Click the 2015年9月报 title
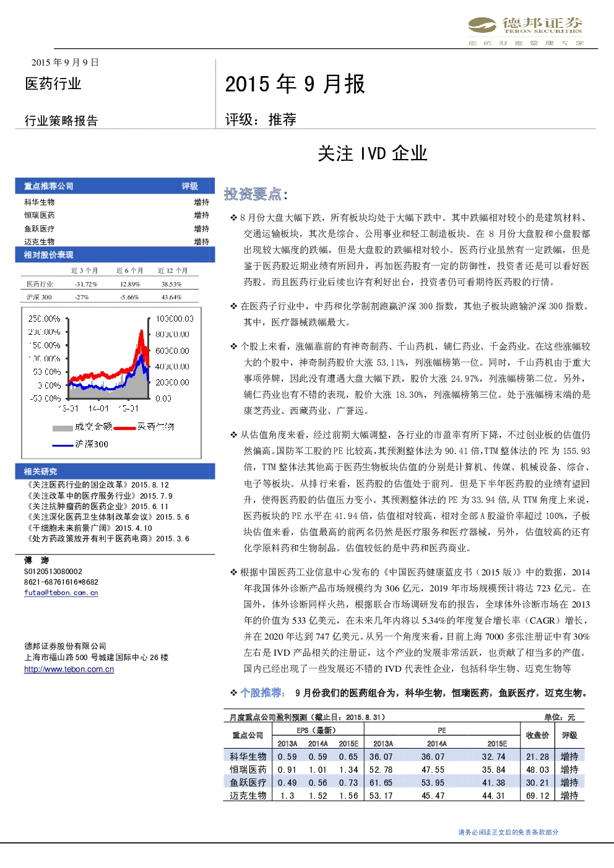The height and width of the screenshot is (868, 614). point(295,84)
